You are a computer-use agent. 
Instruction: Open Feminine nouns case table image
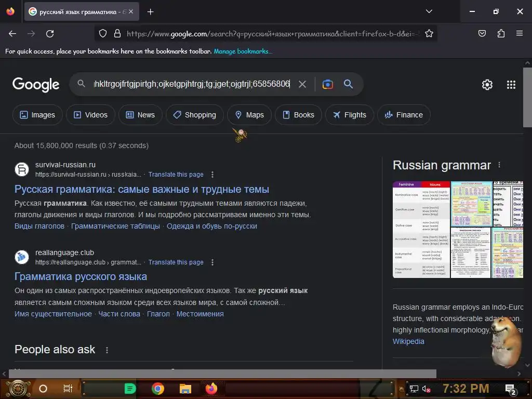(421, 230)
